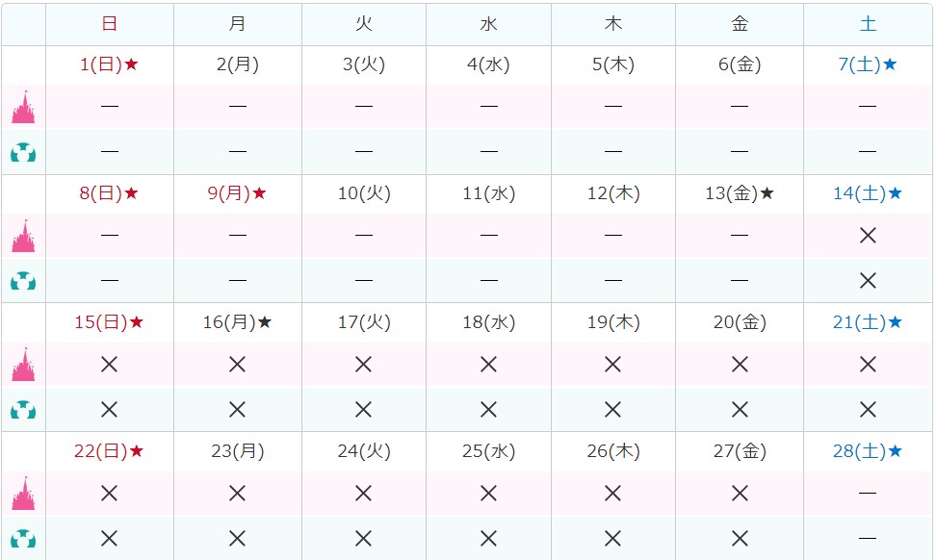936x560 pixels.
Task: Open the holiday date 9(月)★
Action: pos(237,193)
